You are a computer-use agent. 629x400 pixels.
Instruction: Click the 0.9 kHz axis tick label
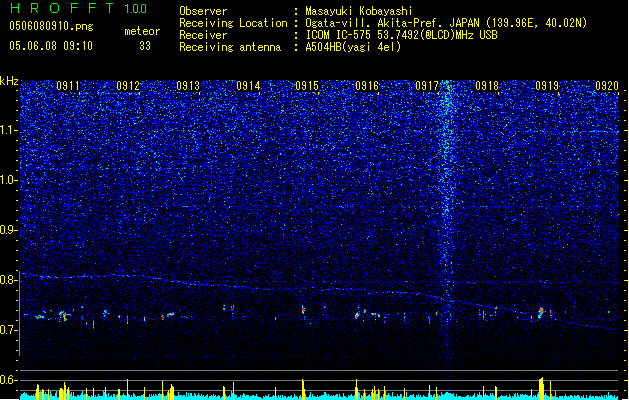8,230
